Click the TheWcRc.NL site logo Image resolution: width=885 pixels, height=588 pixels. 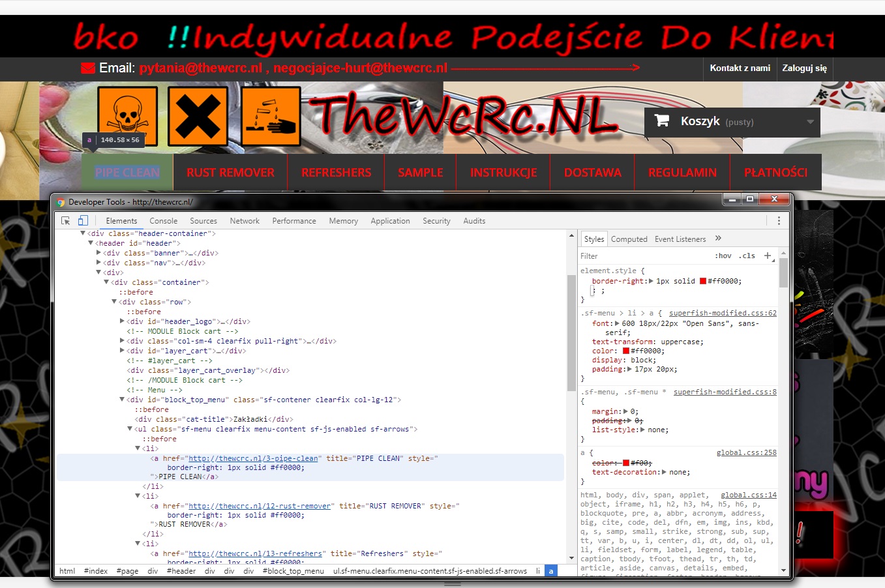coord(463,117)
